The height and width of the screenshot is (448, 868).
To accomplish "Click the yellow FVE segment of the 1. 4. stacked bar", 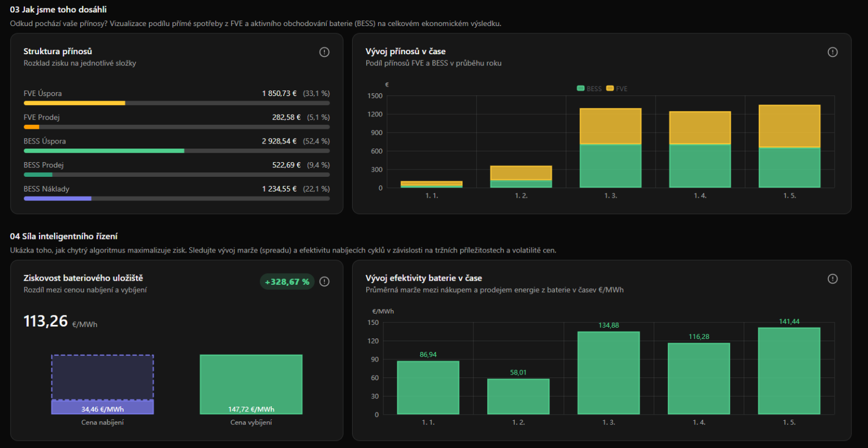I will pos(700,128).
